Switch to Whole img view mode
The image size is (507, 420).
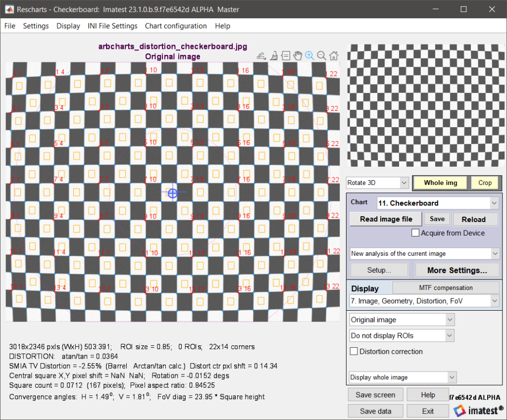440,183
